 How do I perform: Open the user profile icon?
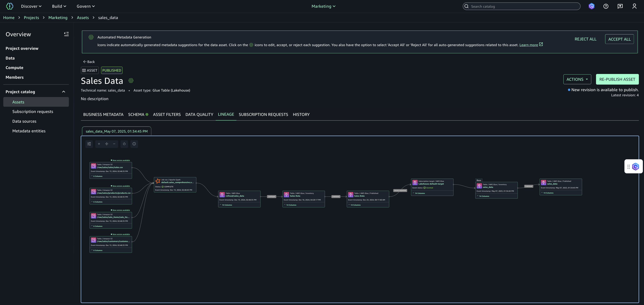pos(634,6)
